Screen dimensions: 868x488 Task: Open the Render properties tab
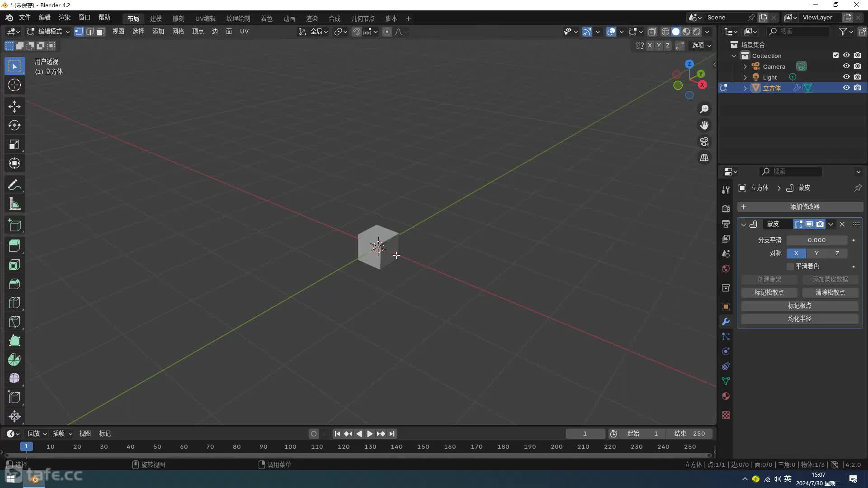(x=726, y=209)
